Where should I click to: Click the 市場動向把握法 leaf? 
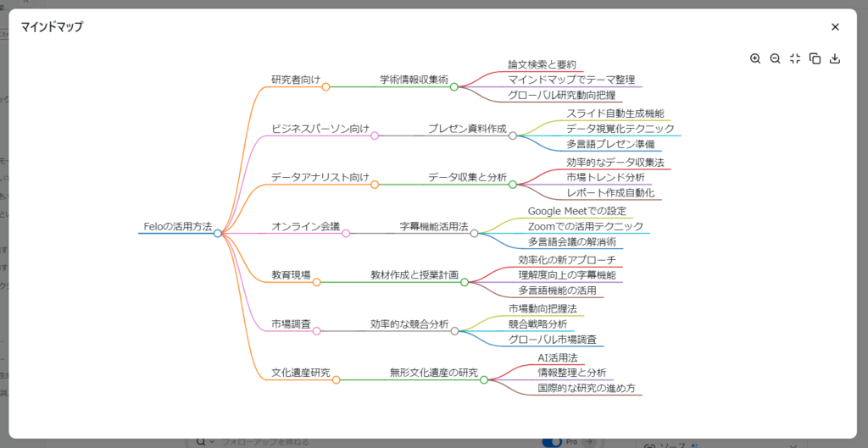pos(542,308)
